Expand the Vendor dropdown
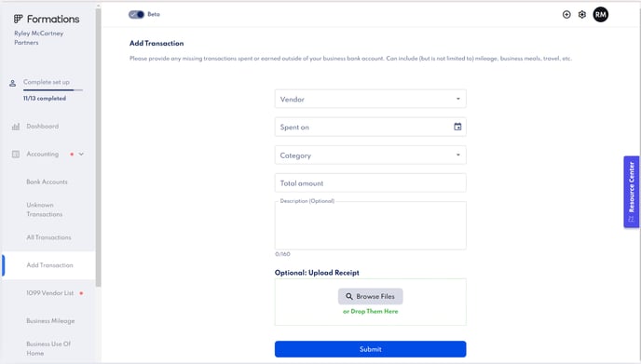Image resolution: width=641 pixels, height=364 pixels. click(371, 99)
